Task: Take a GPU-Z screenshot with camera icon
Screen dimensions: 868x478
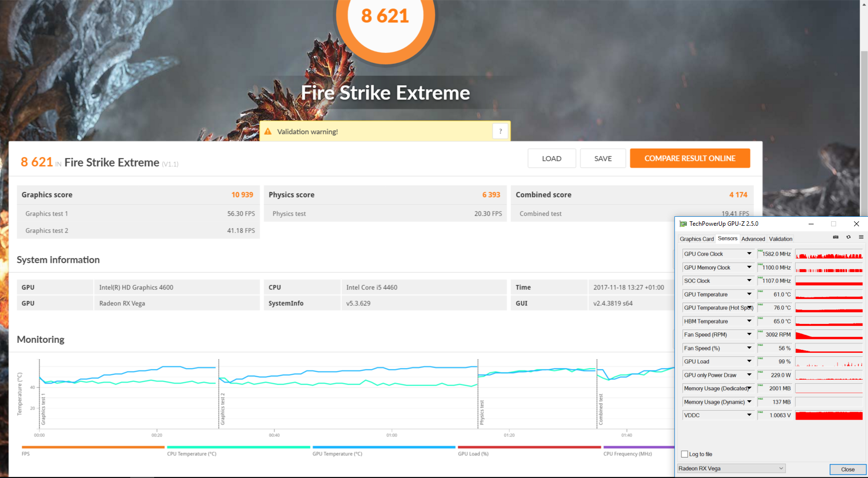Action: 836,237
